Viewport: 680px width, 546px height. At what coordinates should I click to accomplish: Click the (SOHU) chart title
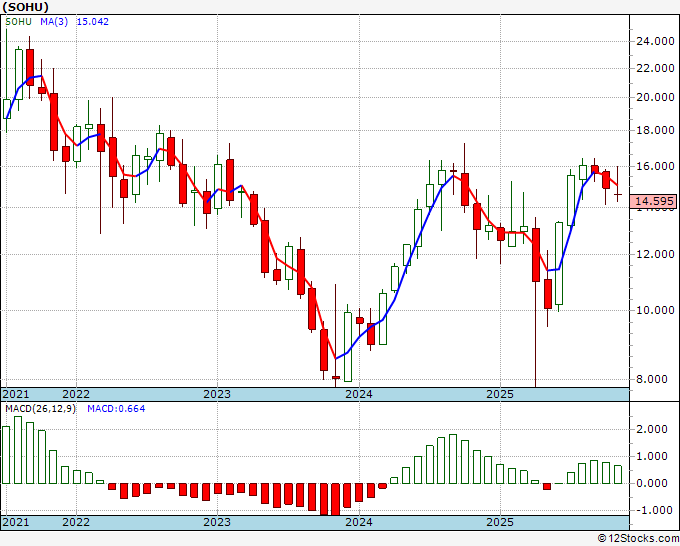(26, 7)
